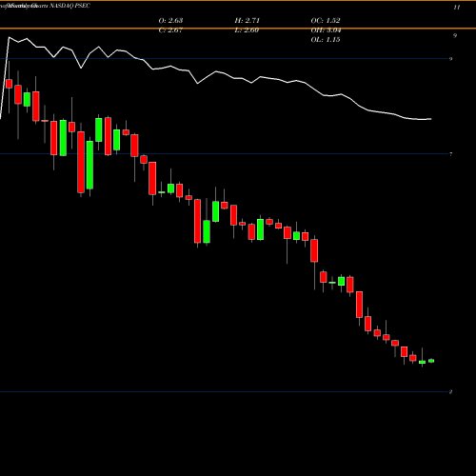Click the OL: 1.15 reading
This screenshot has width=476, height=476.
tap(326, 40)
